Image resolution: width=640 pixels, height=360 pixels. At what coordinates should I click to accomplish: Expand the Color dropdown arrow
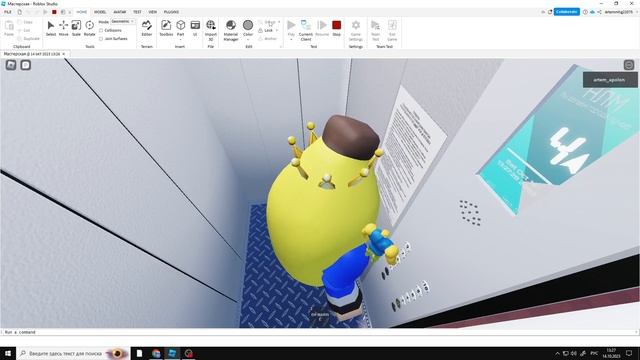pyautogui.click(x=248, y=40)
